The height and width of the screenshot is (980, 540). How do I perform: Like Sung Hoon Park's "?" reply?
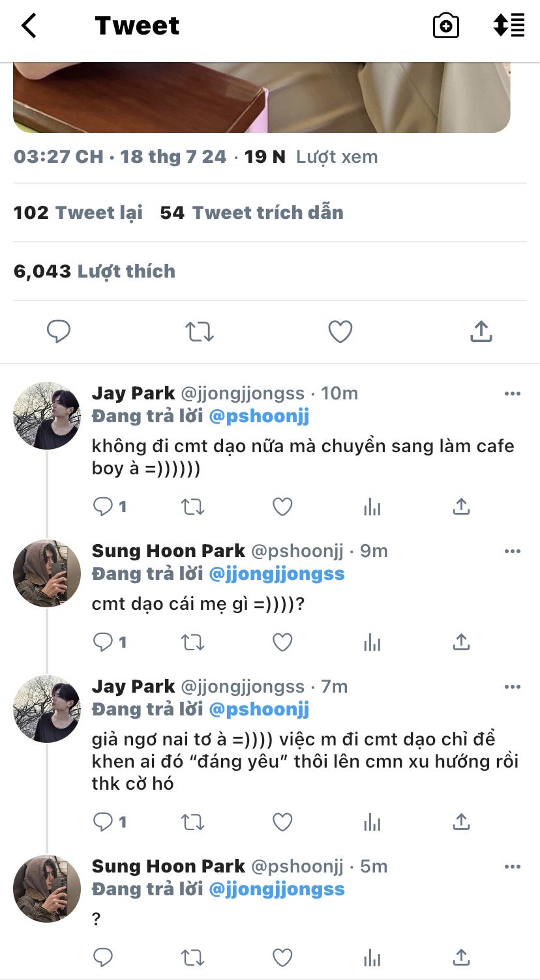(x=282, y=957)
